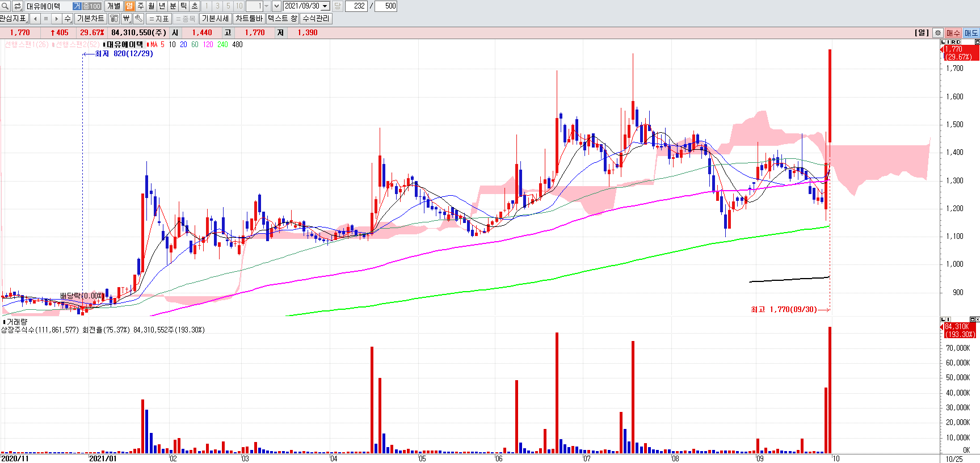Click the 선행스팬2(52) legend label

pos(77,44)
